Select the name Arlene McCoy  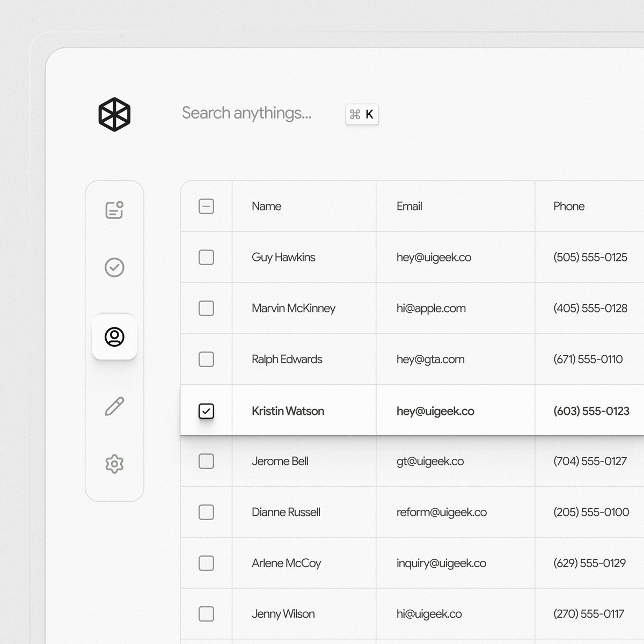(x=287, y=563)
